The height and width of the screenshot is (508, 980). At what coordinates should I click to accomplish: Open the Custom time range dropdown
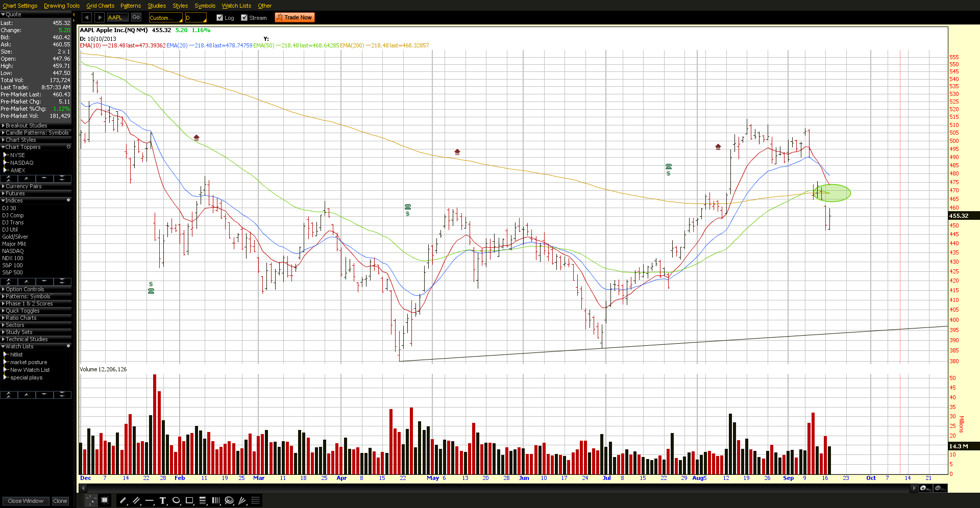tap(165, 18)
